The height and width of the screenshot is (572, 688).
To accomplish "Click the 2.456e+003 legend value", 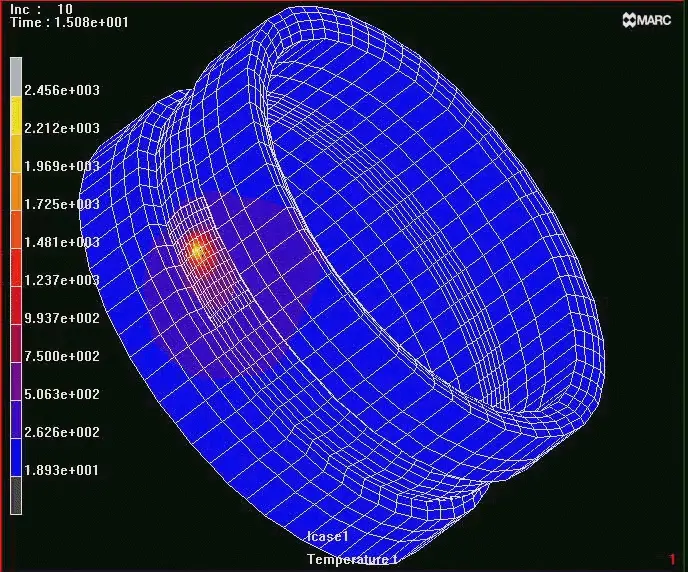I will (62, 90).
